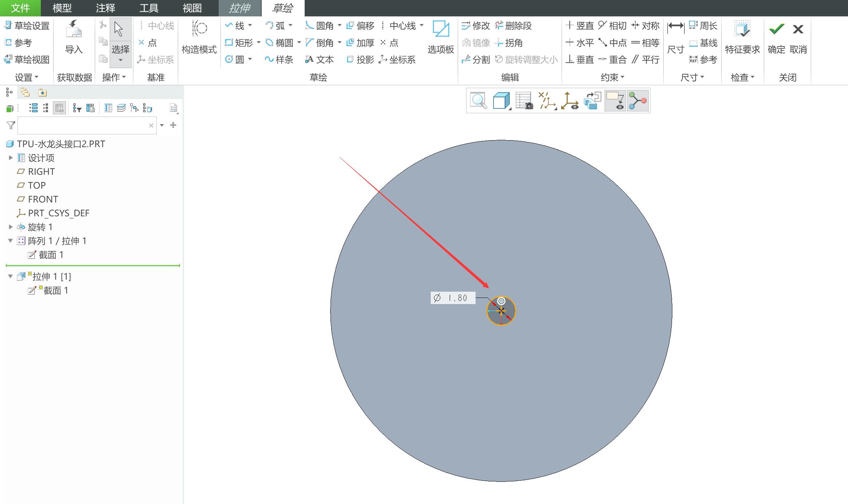Click the 草绘设置 button
Screen dimensions: 848x504
coord(27,26)
